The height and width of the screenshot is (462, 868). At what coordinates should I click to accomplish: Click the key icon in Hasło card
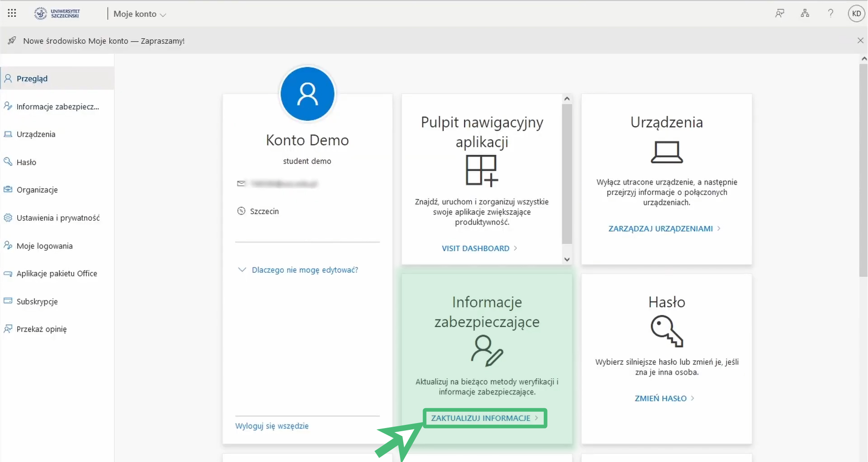(666, 332)
